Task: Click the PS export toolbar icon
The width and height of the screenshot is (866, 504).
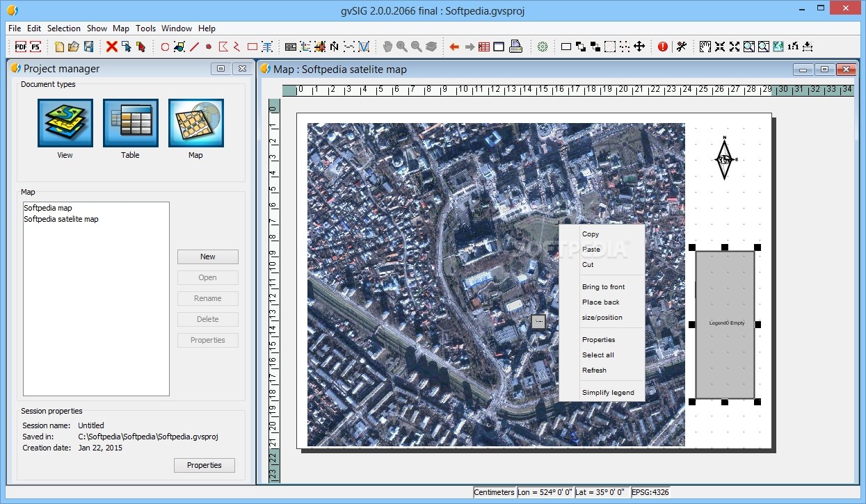Action: point(35,47)
